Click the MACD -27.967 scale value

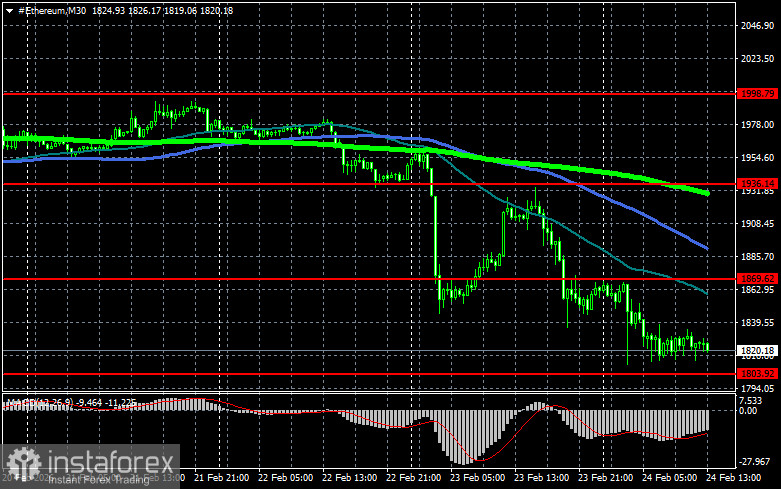pos(755,462)
